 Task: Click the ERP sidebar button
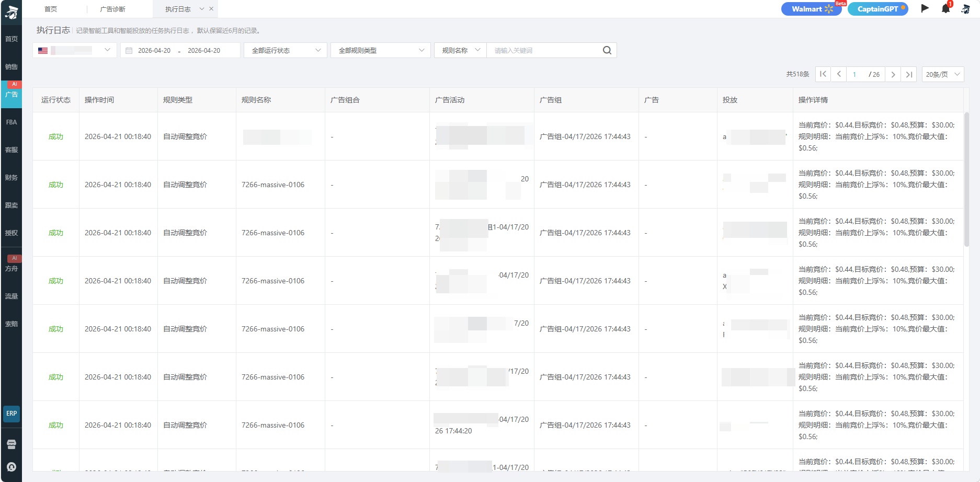[12, 414]
